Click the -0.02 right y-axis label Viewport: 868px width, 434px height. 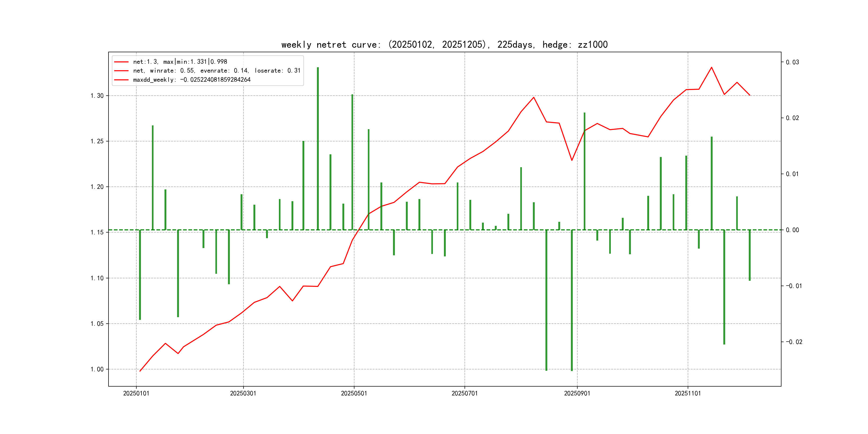point(794,342)
